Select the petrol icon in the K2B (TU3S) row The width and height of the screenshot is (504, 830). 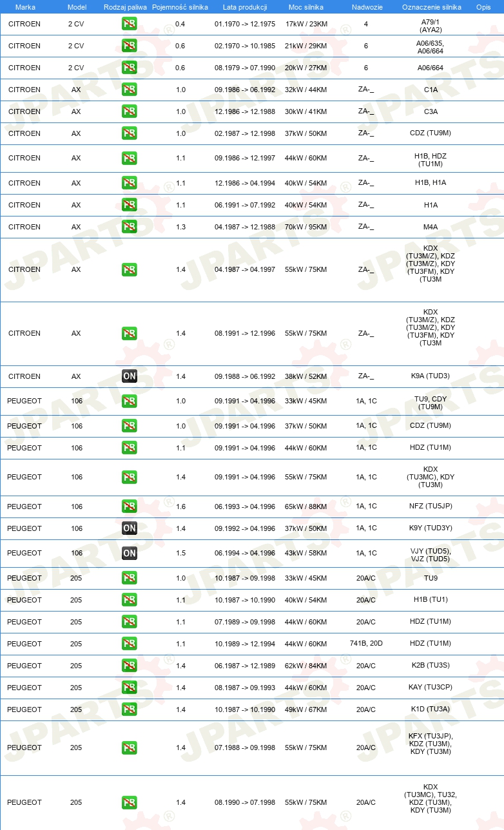pyautogui.click(x=130, y=666)
